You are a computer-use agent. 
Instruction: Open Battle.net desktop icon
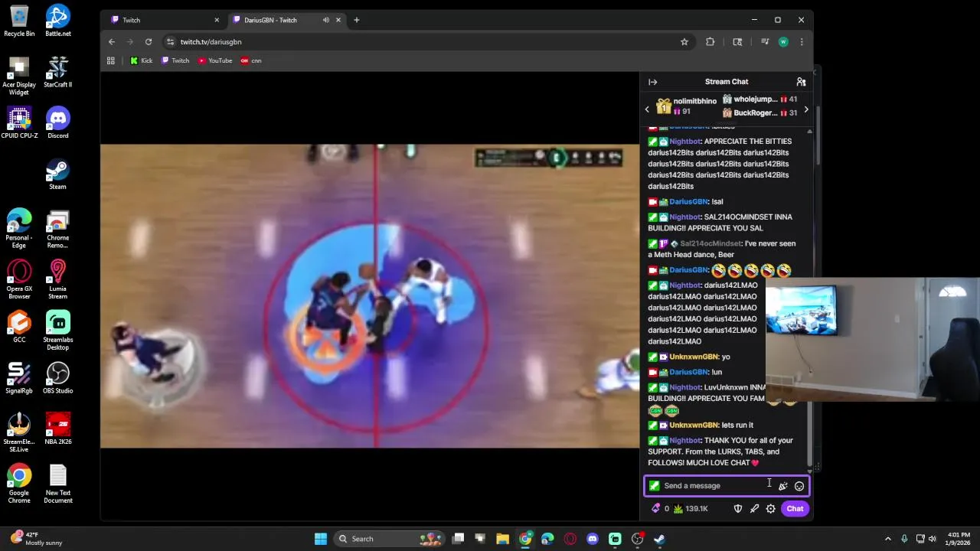[x=58, y=21]
